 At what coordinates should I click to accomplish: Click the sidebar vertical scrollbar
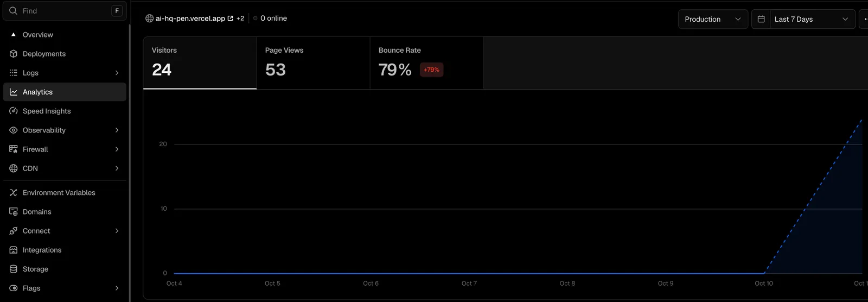(130, 163)
